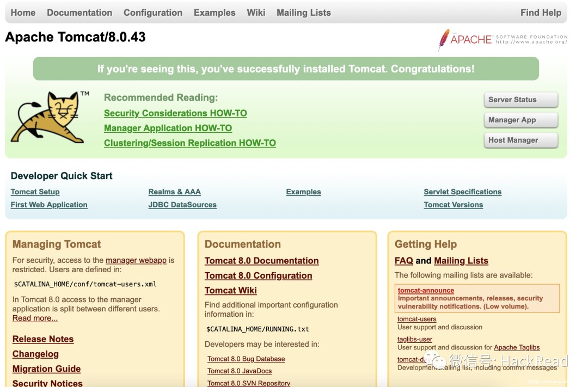Open Tomcat 8.0 SVN Repository link
588x387 pixels.
249,383
